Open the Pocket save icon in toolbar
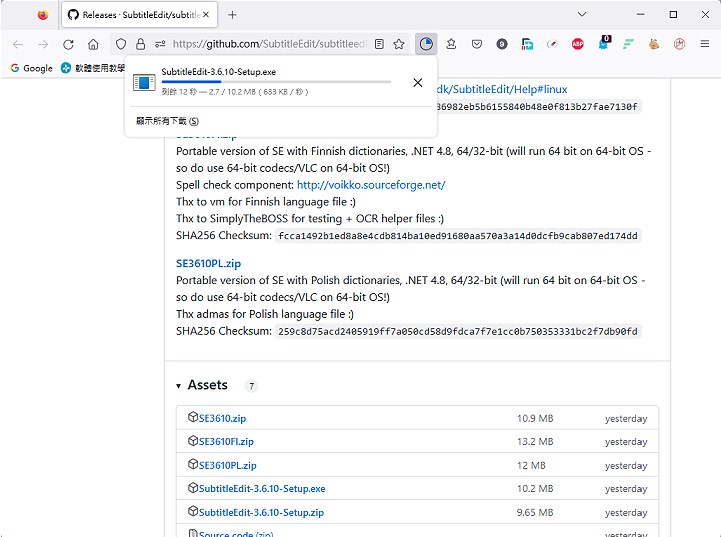Viewport: 721px width, 537px height. point(477,44)
